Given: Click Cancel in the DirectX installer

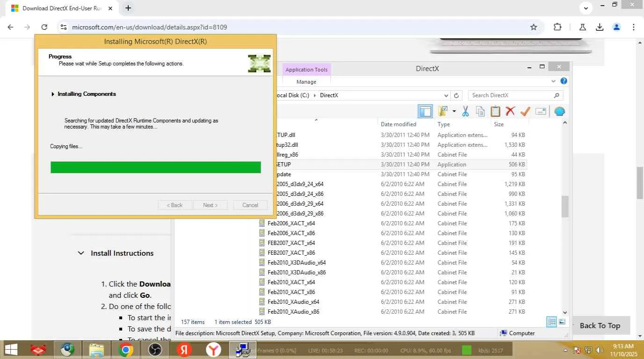Looking at the screenshot, I should [x=250, y=205].
